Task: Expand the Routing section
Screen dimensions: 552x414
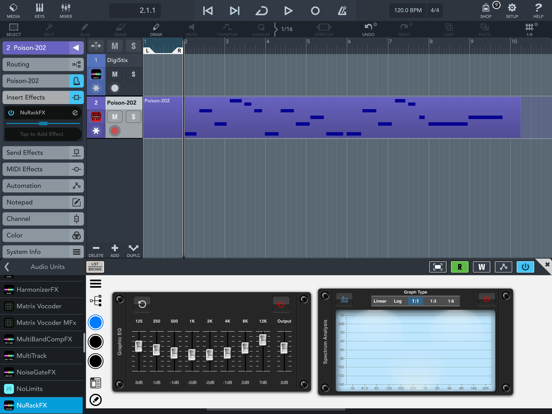Action: pos(43,64)
